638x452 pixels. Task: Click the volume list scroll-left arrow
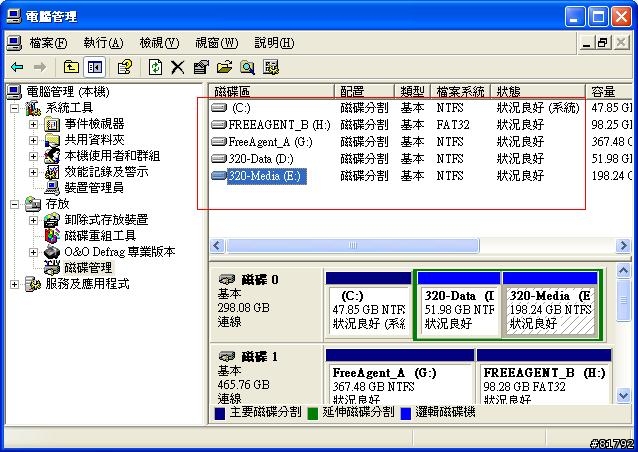(218, 245)
